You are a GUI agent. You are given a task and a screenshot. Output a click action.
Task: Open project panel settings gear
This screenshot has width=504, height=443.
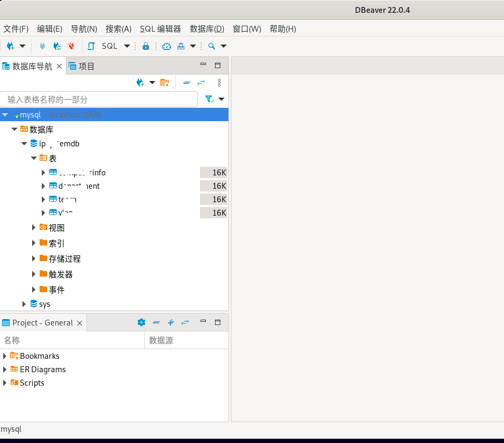[142, 322]
